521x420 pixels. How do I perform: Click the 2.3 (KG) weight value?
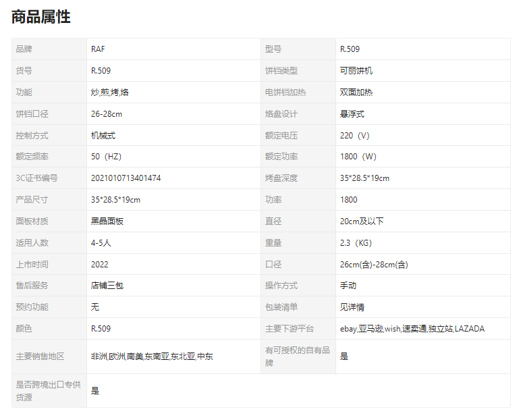[356, 243]
